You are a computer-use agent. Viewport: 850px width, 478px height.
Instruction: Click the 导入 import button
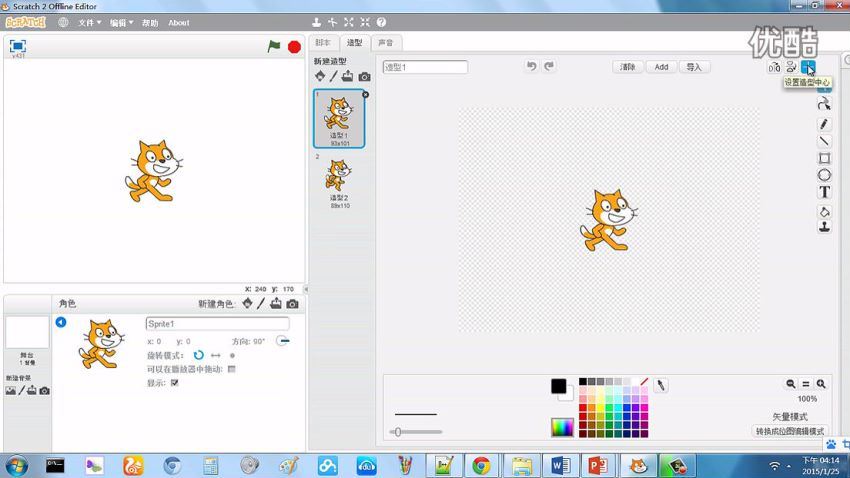[694, 67]
